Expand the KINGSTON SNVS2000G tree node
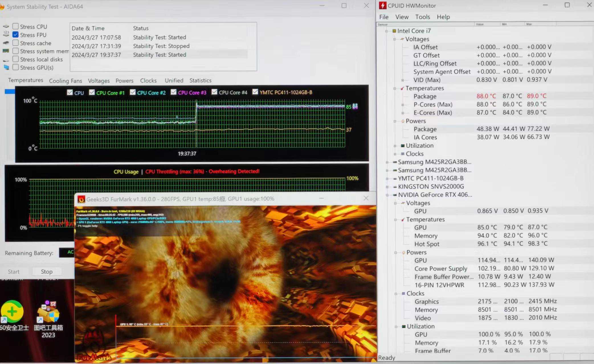 point(387,187)
